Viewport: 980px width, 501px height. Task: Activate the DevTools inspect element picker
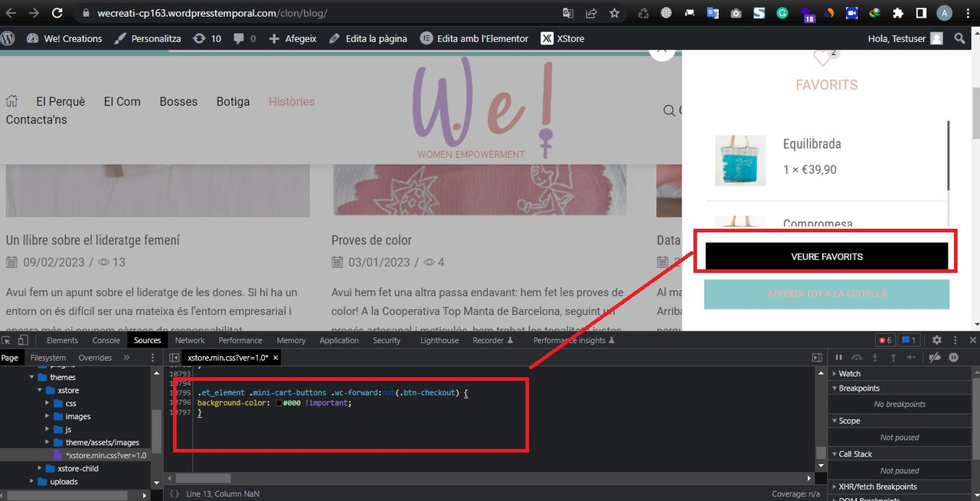(6, 340)
